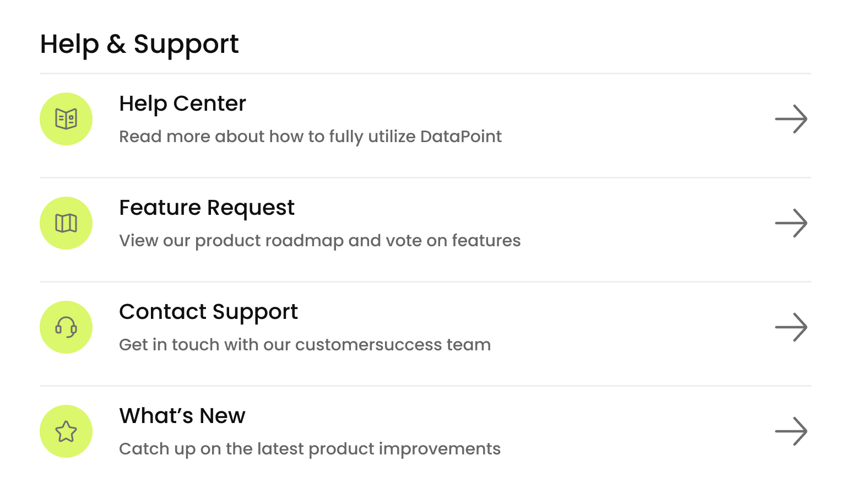Click the product roadmap description text
This screenshot has width=851, height=504.
coord(319,241)
